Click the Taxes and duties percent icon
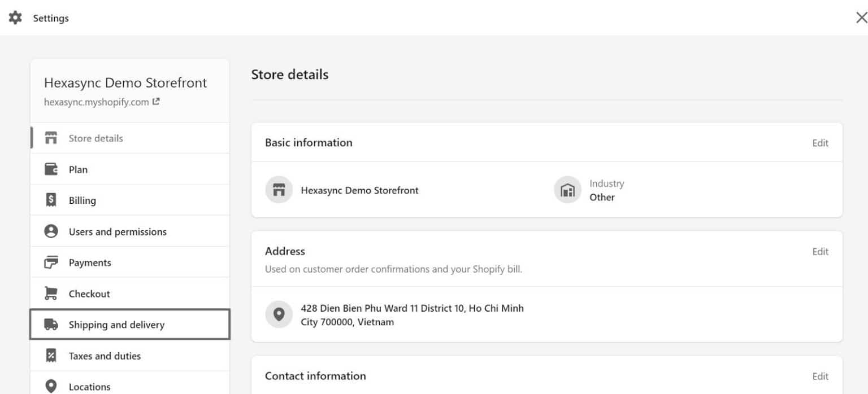The height and width of the screenshot is (394, 868). pyautogui.click(x=50, y=355)
